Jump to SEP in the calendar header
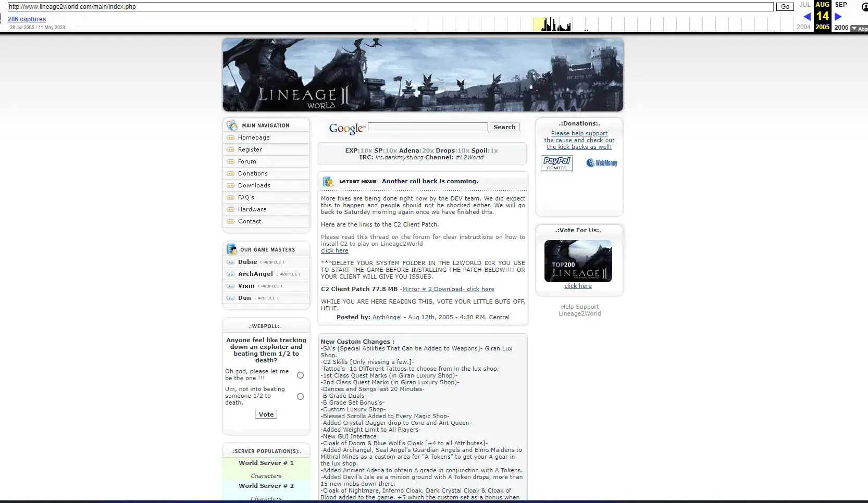The width and height of the screenshot is (868, 503). 841,5
